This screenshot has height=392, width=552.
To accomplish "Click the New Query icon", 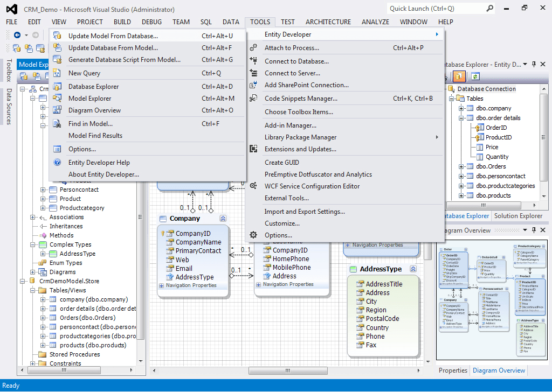I will point(57,73).
